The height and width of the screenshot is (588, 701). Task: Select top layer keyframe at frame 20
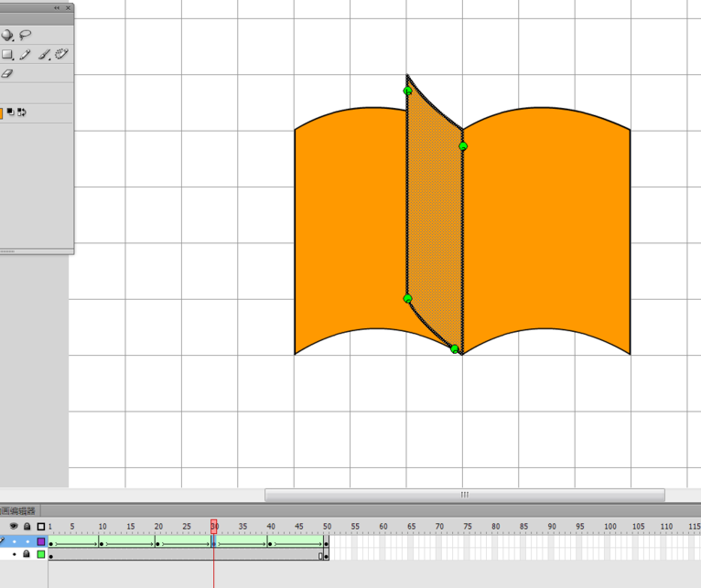(157, 544)
